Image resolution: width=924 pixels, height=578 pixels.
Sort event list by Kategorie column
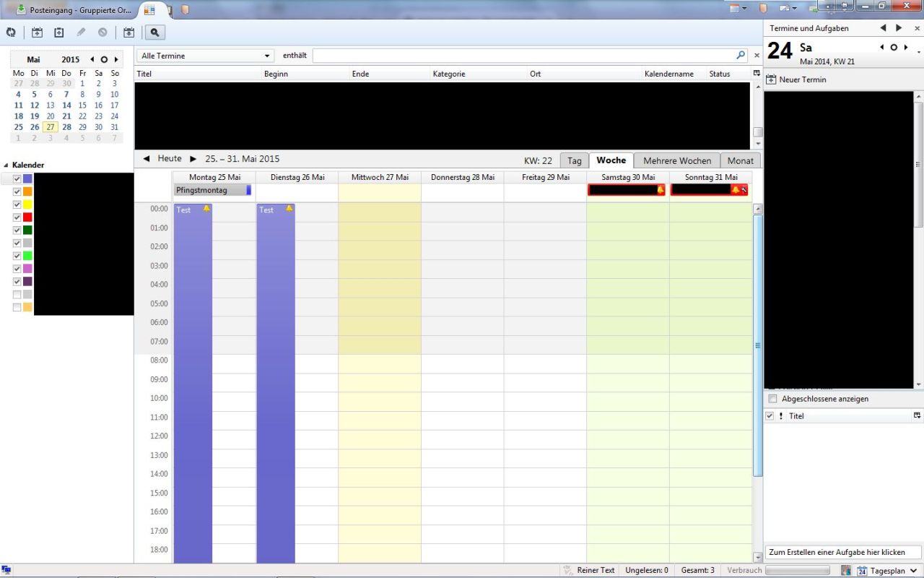click(x=479, y=74)
